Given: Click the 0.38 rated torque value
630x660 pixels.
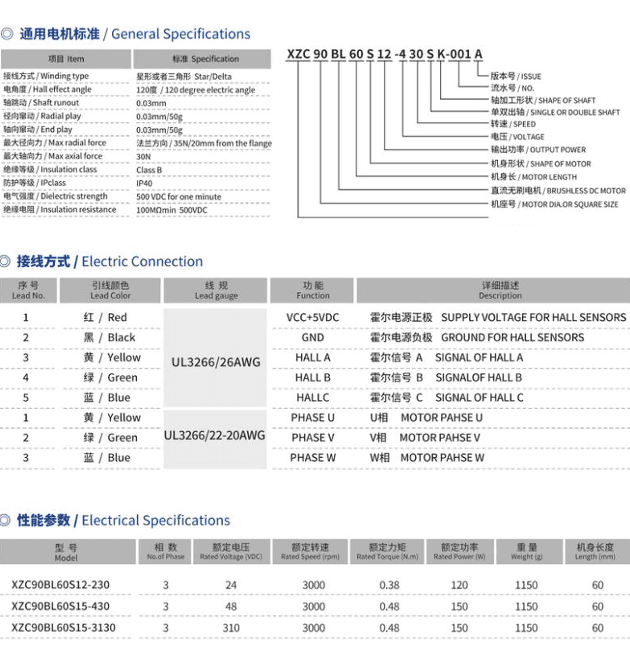Looking at the screenshot, I should click(389, 585).
